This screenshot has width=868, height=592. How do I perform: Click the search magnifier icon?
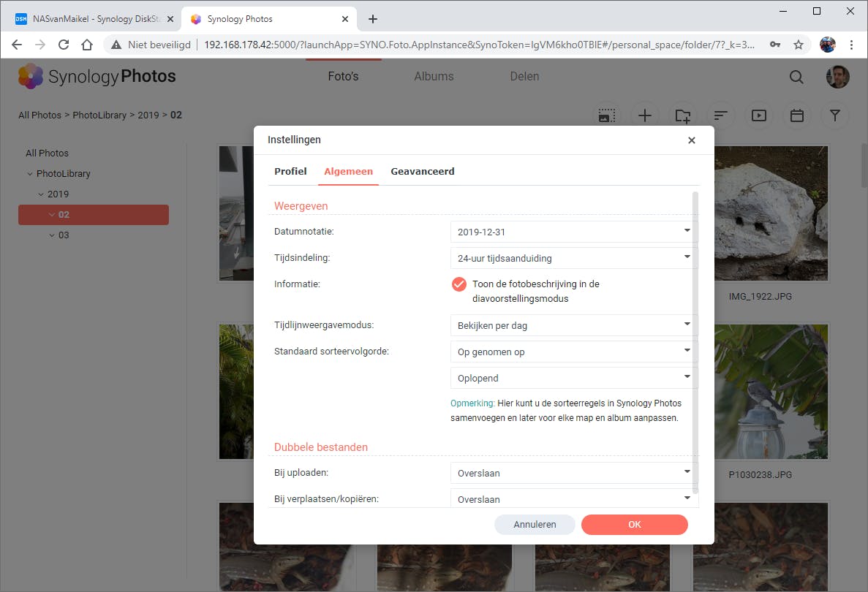click(x=796, y=77)
